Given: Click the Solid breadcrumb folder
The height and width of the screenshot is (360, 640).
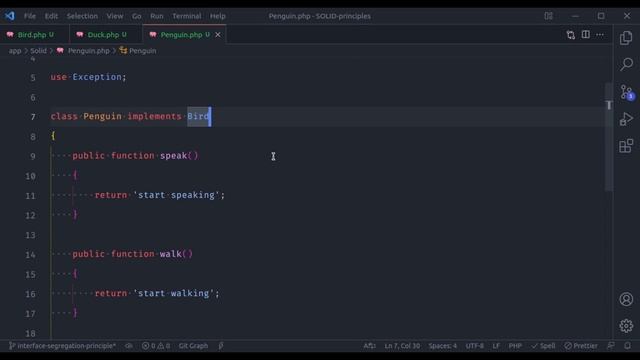Looking at the screenshot, I should 38,51.
